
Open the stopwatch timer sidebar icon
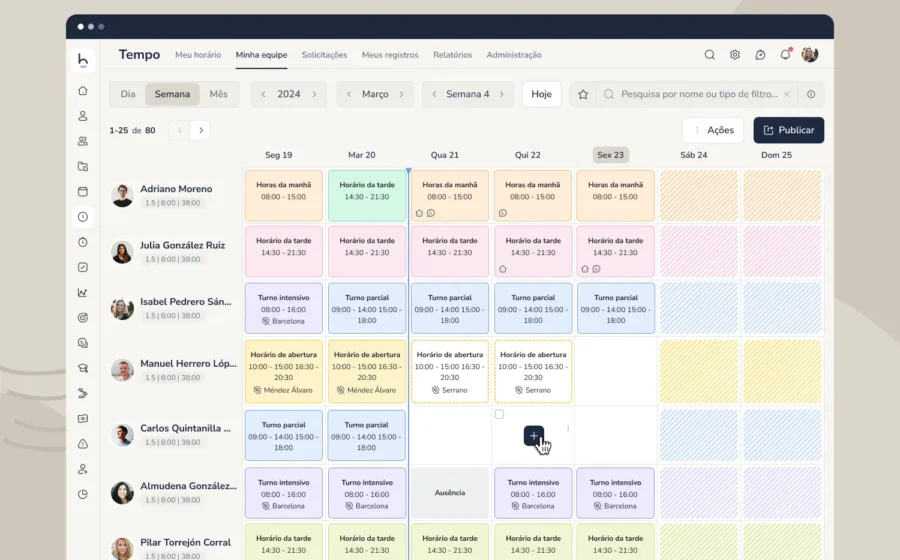pos(83,242)
